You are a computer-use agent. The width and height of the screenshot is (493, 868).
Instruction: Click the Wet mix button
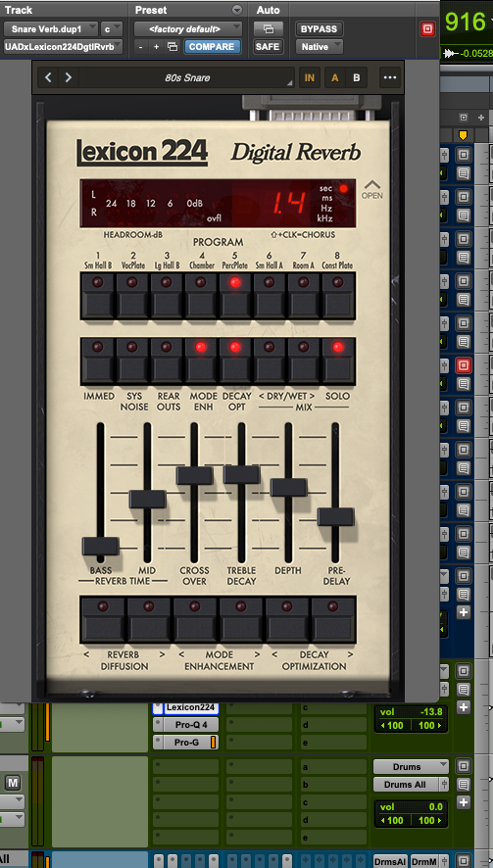click(304, 361)
